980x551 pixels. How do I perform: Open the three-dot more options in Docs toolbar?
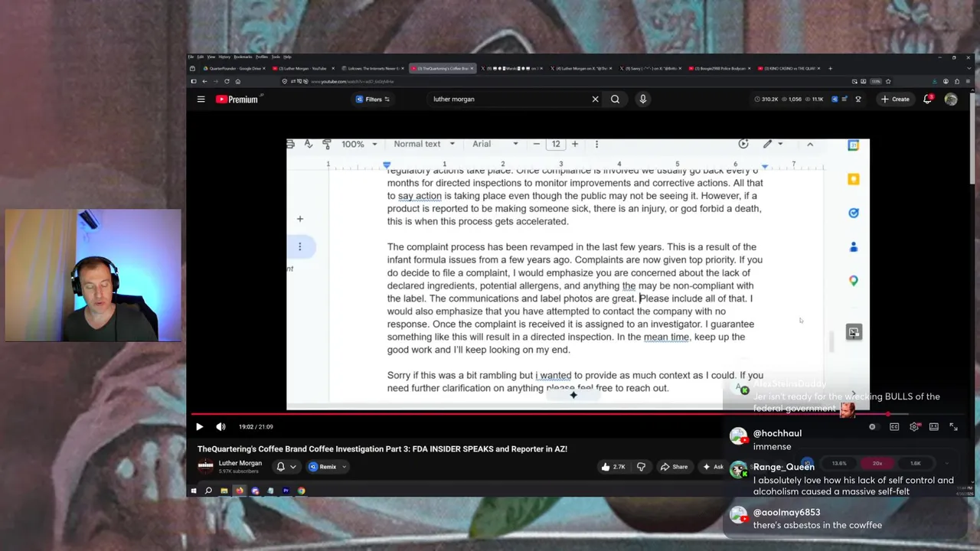(596, 144)
